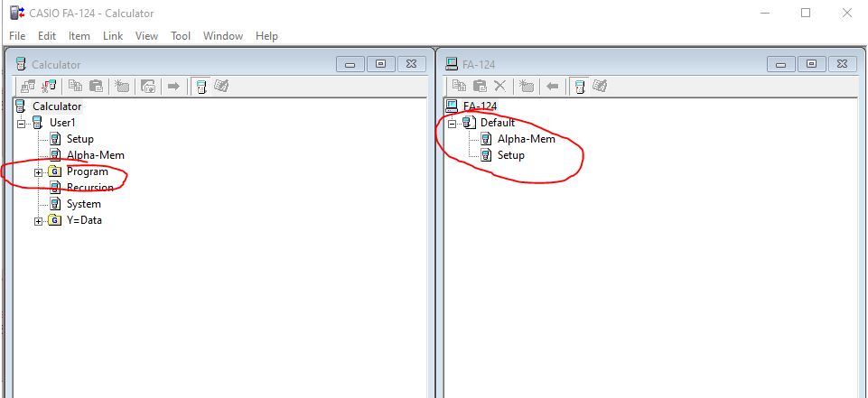
Task: Maximize the Calculator sub-window
Action: [x=380, y=64]
